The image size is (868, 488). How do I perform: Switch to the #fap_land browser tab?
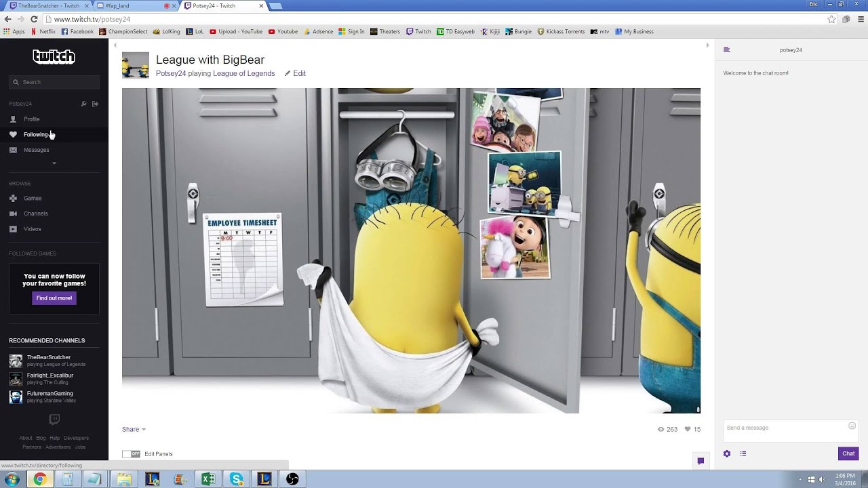click(x=136, y=5)
